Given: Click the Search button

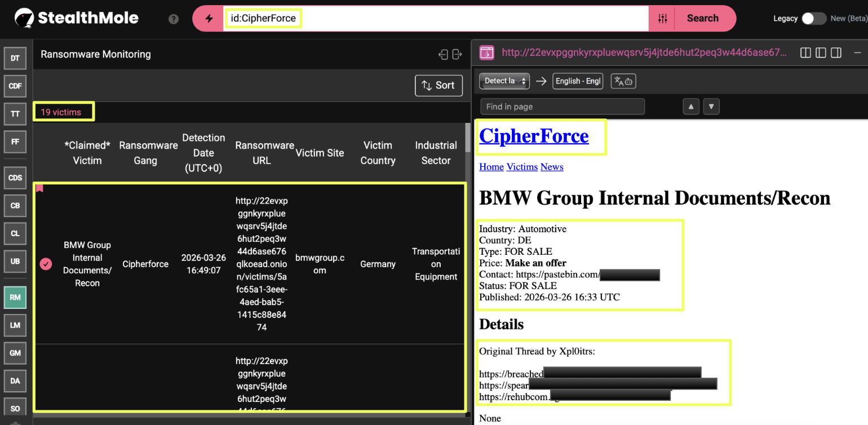Looking at the screenshot, I should (x=702, y=19).
